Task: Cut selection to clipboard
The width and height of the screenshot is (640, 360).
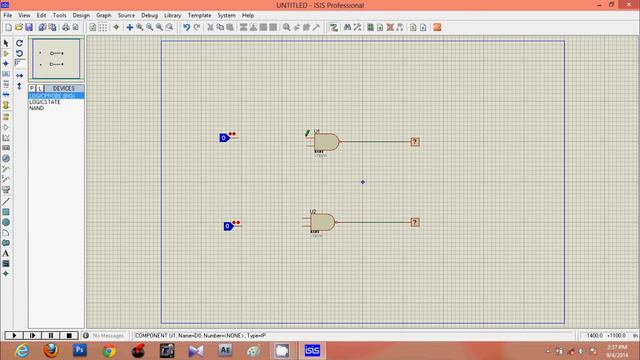Action: pos(210,27)
